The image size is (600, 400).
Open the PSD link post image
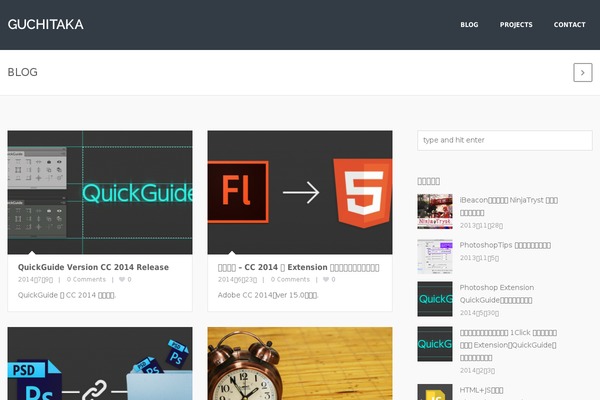[x=100, y=364]
